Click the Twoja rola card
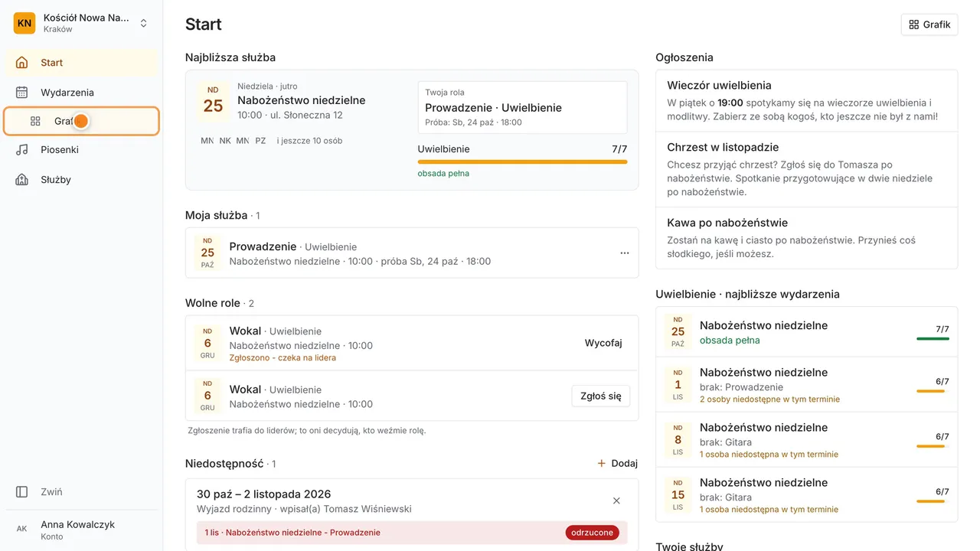The width and height of the screenshot is (980, 551). (x=522, y=108)
